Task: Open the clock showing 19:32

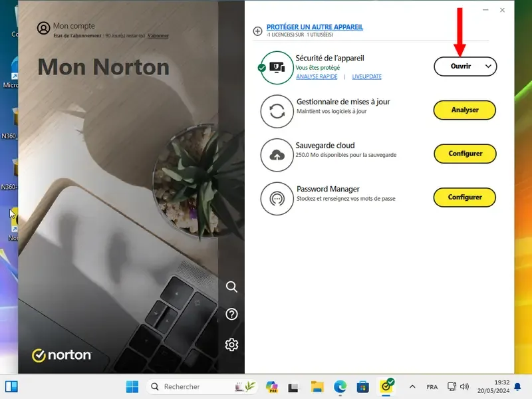Action: [x=493, y=386]
